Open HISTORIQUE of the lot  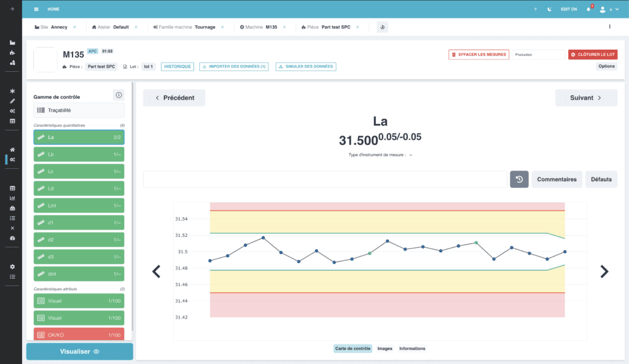[x=178, y=66]
